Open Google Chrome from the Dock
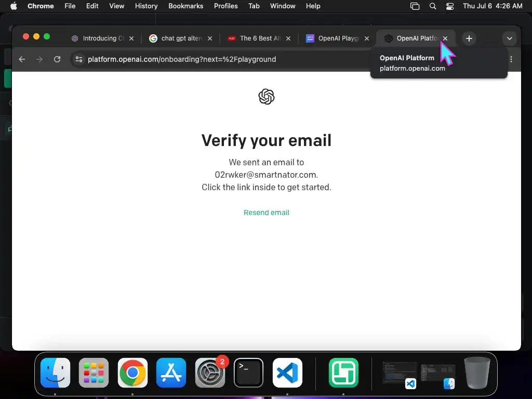Viewport: 532px width, 399px height. click(x=132, y=373)
